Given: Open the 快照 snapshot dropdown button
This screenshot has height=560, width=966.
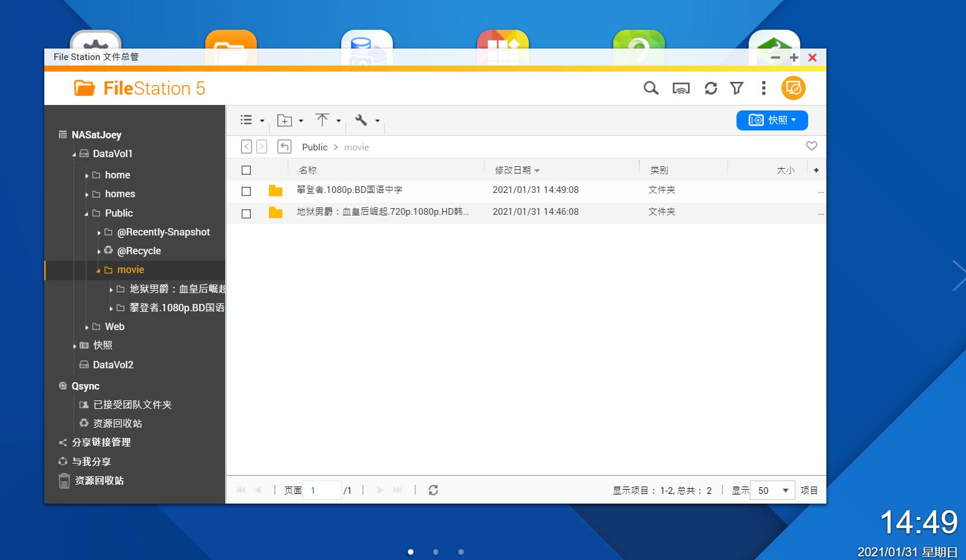Looking at the screenshot, I should tap(772, 120).
